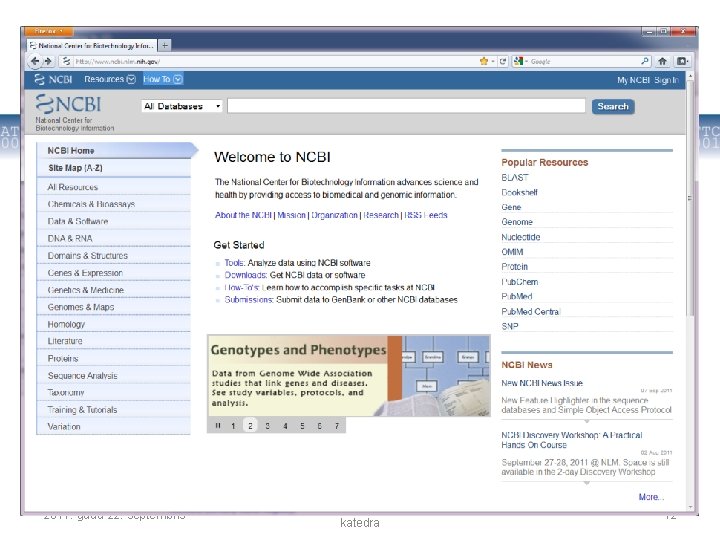Screen dimensions: 720x540
Task: Click the Google search box
Action: click(584, 61)
